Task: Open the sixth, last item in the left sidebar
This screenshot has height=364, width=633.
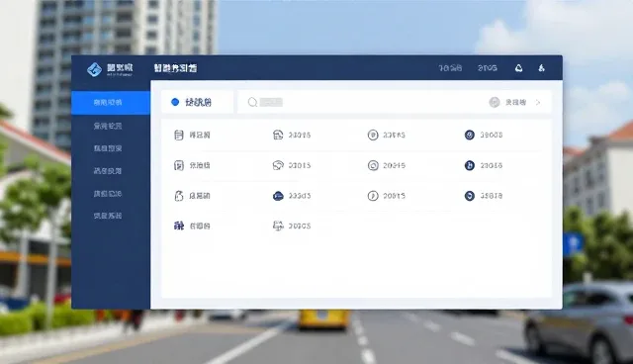Action: [108, 216]
